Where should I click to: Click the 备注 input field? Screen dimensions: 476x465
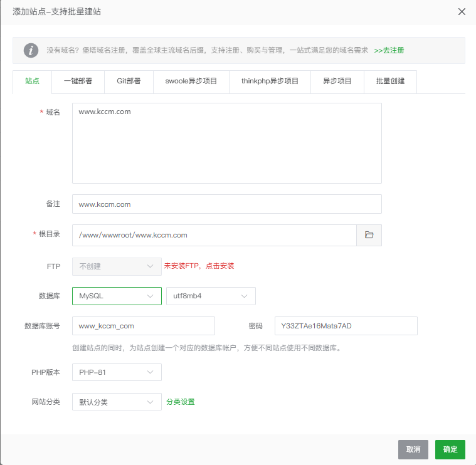[x=227, y=204]
